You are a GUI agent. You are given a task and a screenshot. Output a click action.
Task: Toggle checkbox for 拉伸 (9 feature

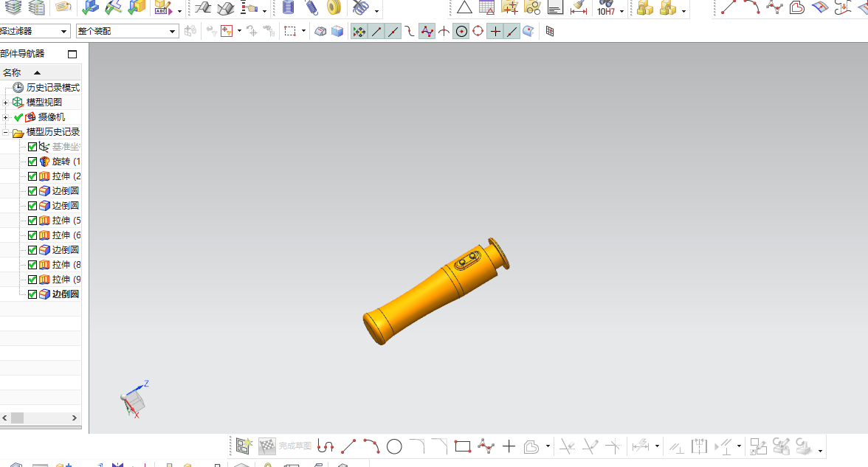[32, 280]
